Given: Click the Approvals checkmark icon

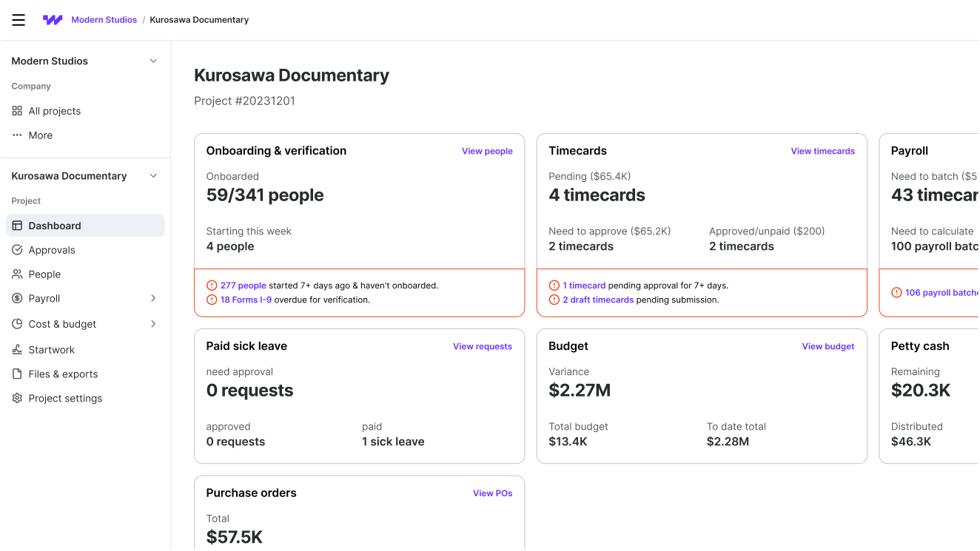Looking at the screenshot, I should [17, 250].
